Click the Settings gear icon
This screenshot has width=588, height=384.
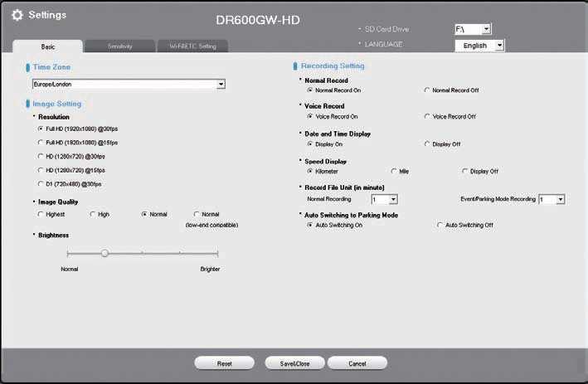click(17, 15)
